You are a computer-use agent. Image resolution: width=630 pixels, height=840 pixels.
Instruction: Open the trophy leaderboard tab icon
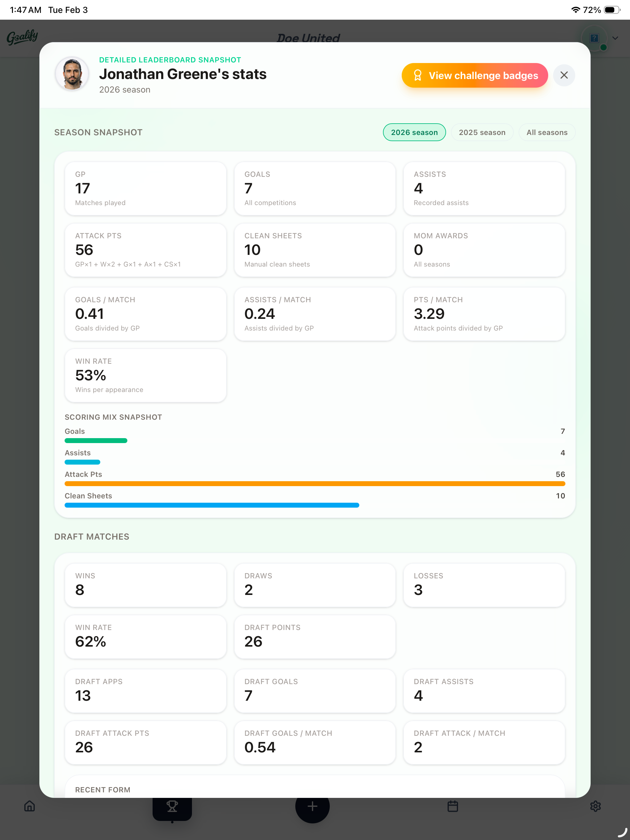[x=172, y=806]
